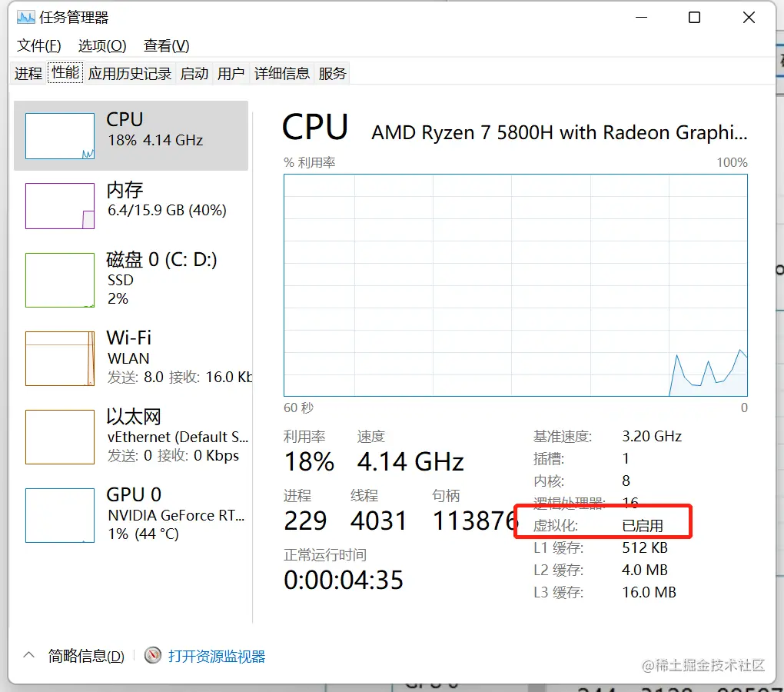Open the 文件(F) menu
The height and width of the screenshot is (692, 784).
pos(39,46)
